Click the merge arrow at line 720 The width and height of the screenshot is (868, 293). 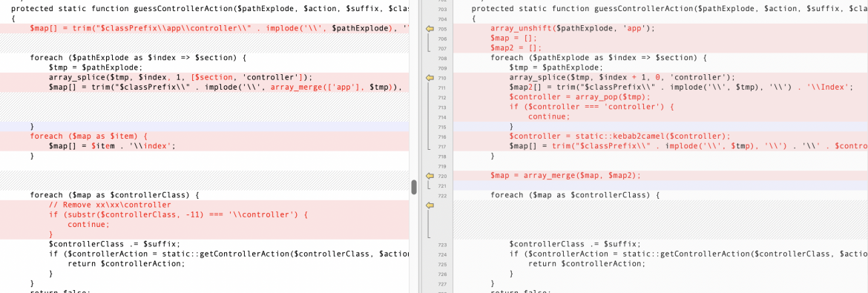click(429, 176)
